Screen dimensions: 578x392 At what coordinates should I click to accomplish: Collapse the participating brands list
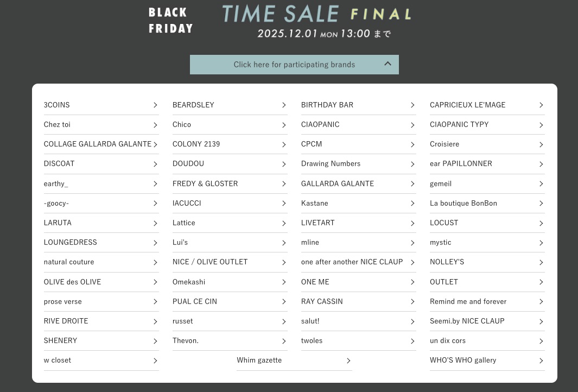[294, 65]
